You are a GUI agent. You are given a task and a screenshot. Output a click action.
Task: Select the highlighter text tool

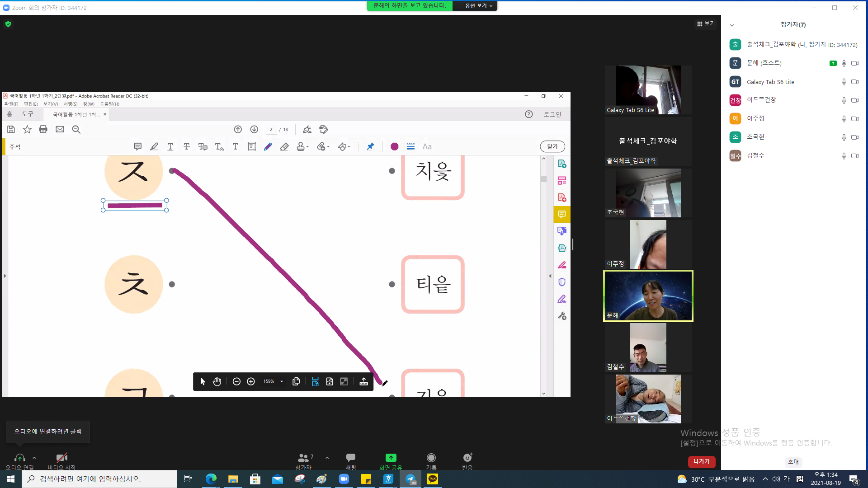pos(154,146)
